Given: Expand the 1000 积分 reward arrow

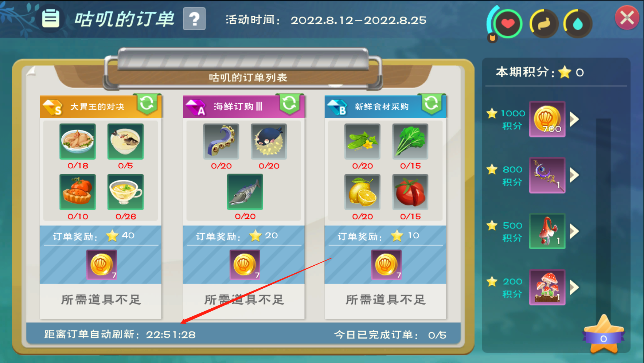Looking at the screenshot, I should [574, 119].
